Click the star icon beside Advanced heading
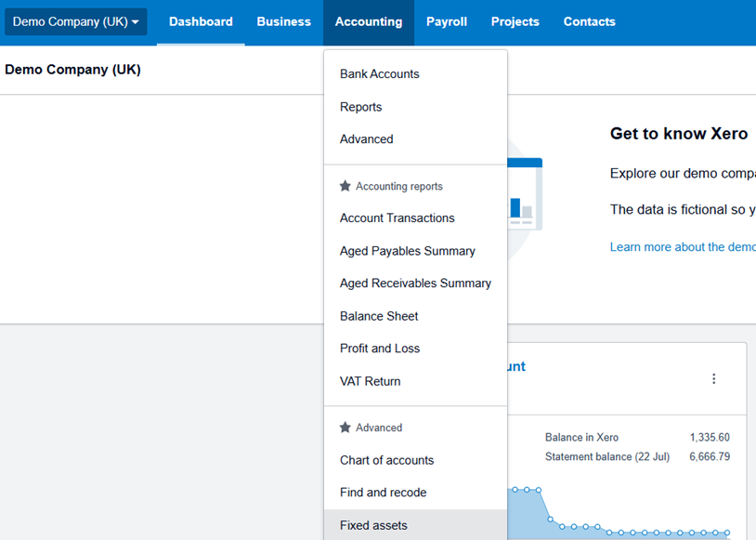This screenshot has width=756, height=540. coord(345,428)
